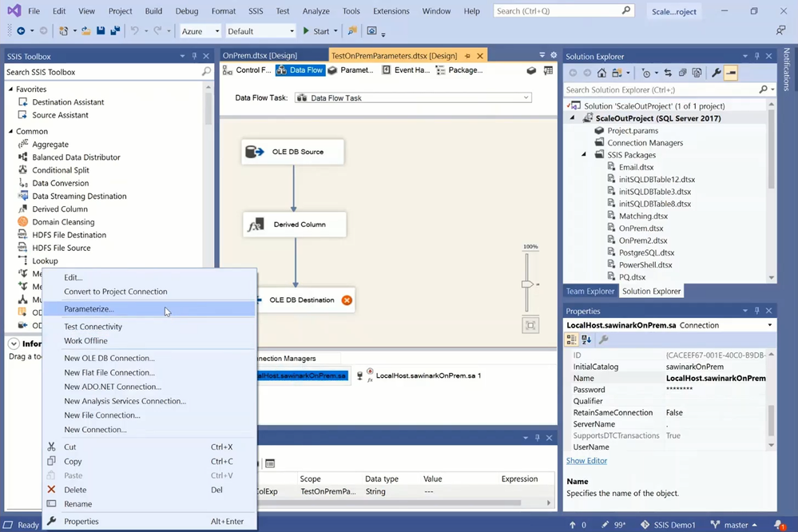
Task: Collapse the ScaleOutProject node
Action: coord(573,118)
